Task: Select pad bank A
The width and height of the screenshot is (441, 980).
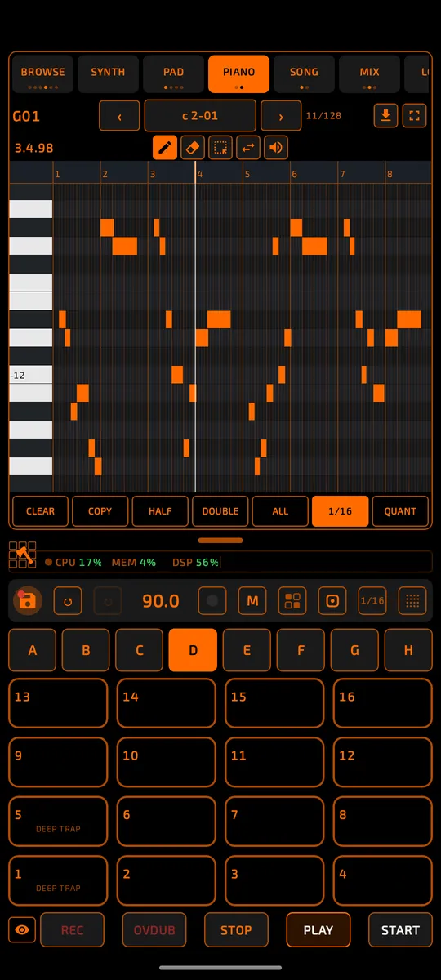Action: pyautogui.click(x=33, y=650)
